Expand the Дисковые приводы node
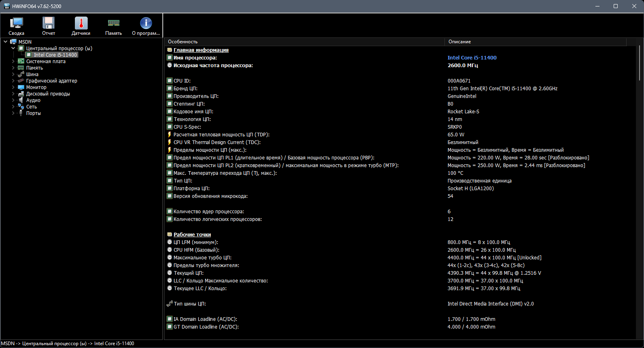 tap(13, 94)
